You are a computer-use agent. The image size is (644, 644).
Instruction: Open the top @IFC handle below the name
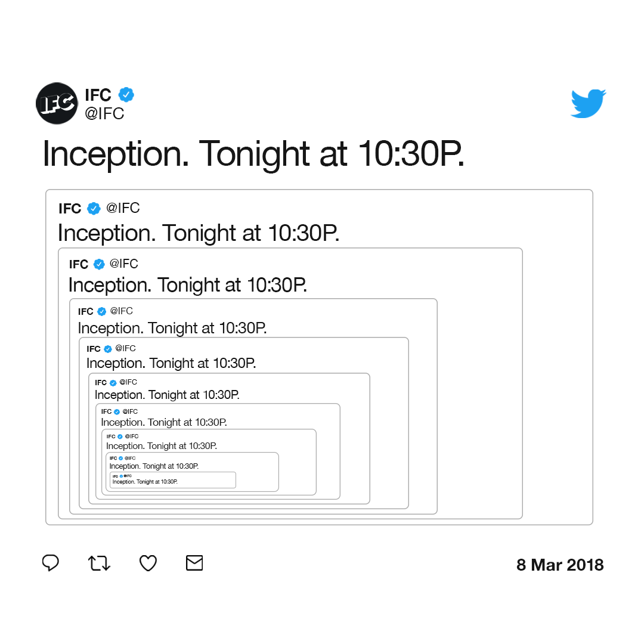pos(104,113)
